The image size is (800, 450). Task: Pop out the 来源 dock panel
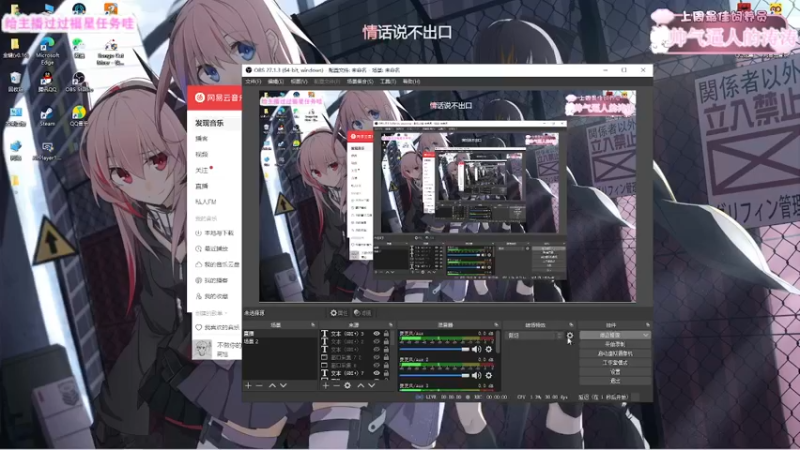pos(391,325)
